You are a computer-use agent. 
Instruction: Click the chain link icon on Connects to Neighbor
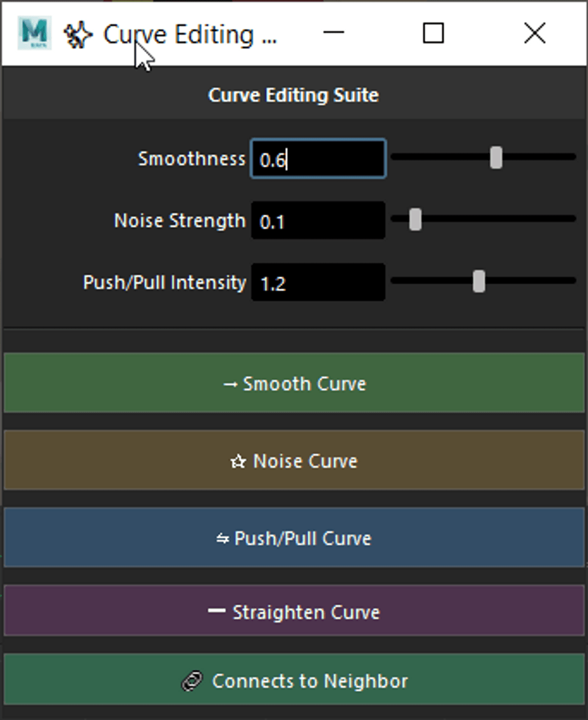click(x=192, y=681)
